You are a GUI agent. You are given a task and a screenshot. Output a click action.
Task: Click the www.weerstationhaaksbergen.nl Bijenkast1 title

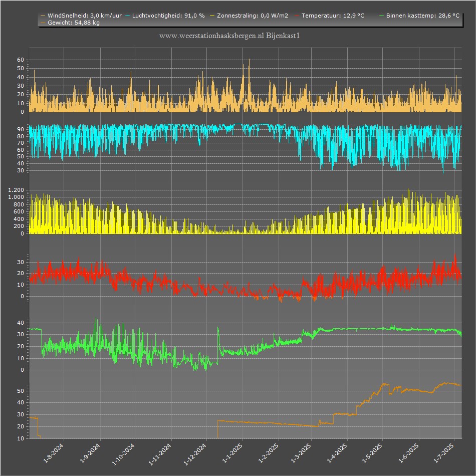click(229, 36)
